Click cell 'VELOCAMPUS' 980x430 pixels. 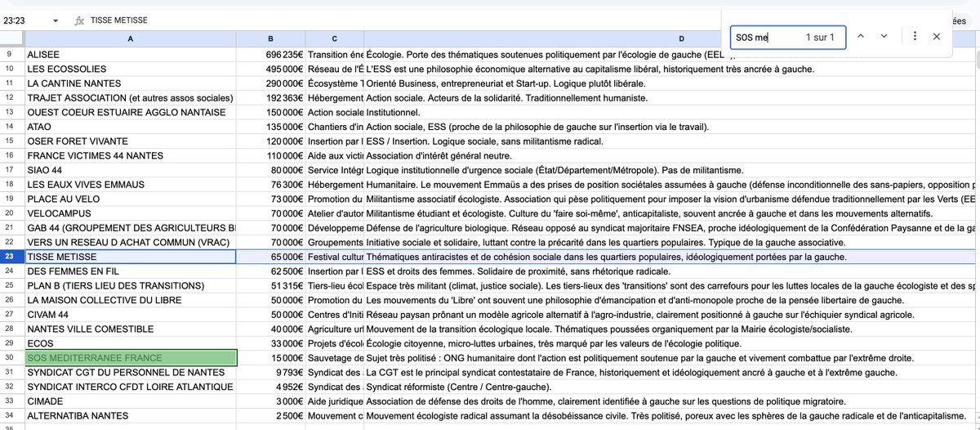click(x=131, y=213)
